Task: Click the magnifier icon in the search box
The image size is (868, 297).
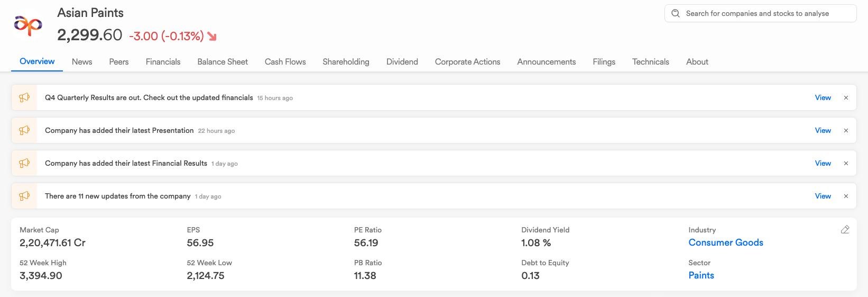Action: coord(676,13)
